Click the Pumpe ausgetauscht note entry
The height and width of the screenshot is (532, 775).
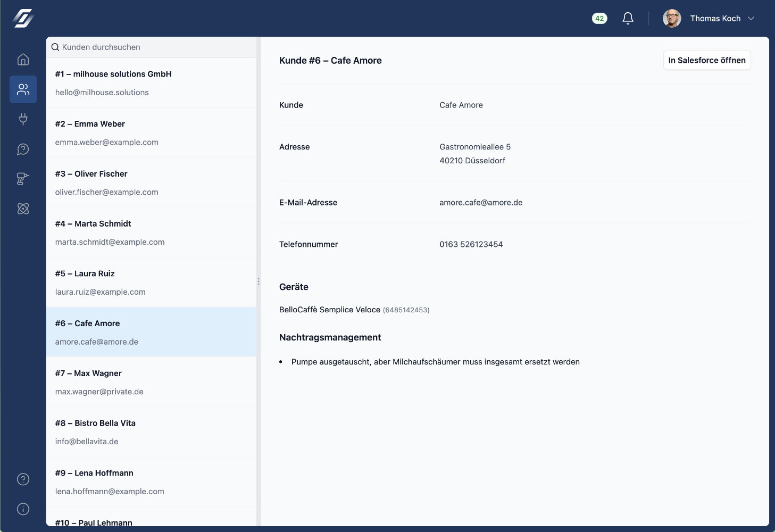[435, 362]
